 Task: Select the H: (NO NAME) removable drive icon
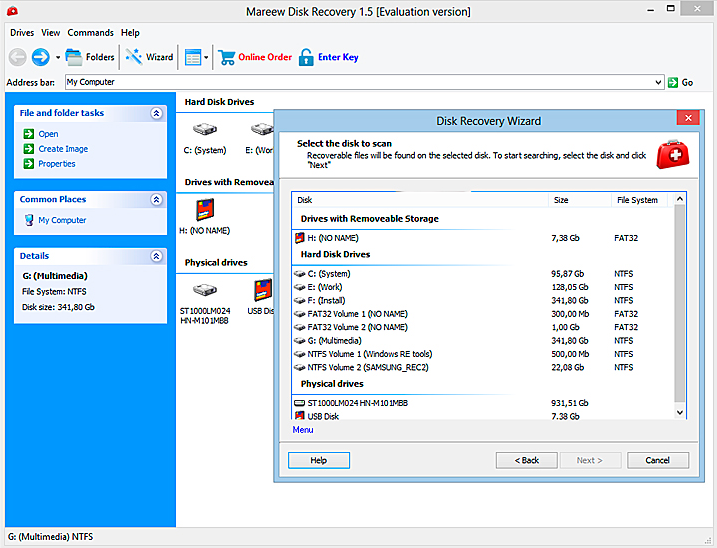[x=205, y=210]
